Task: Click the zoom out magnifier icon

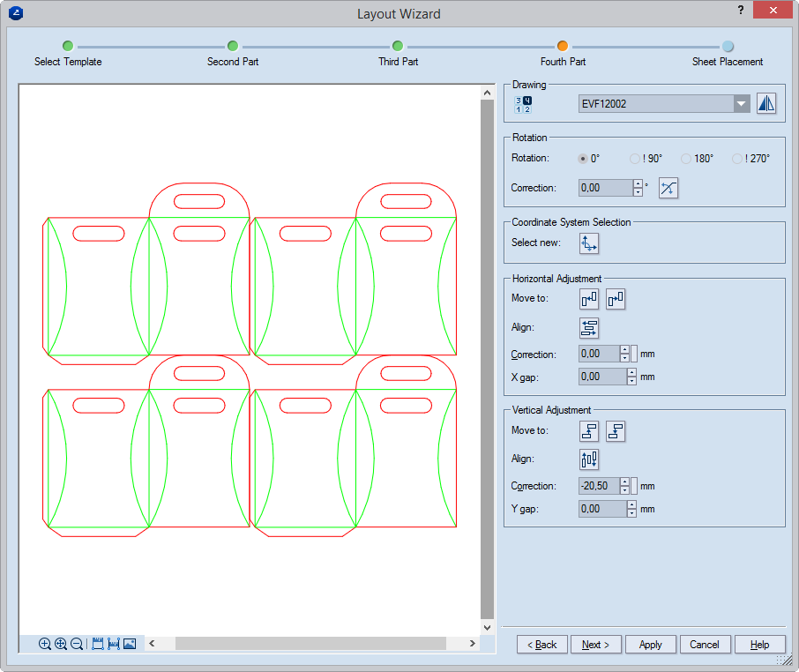Action: (77, 644)
